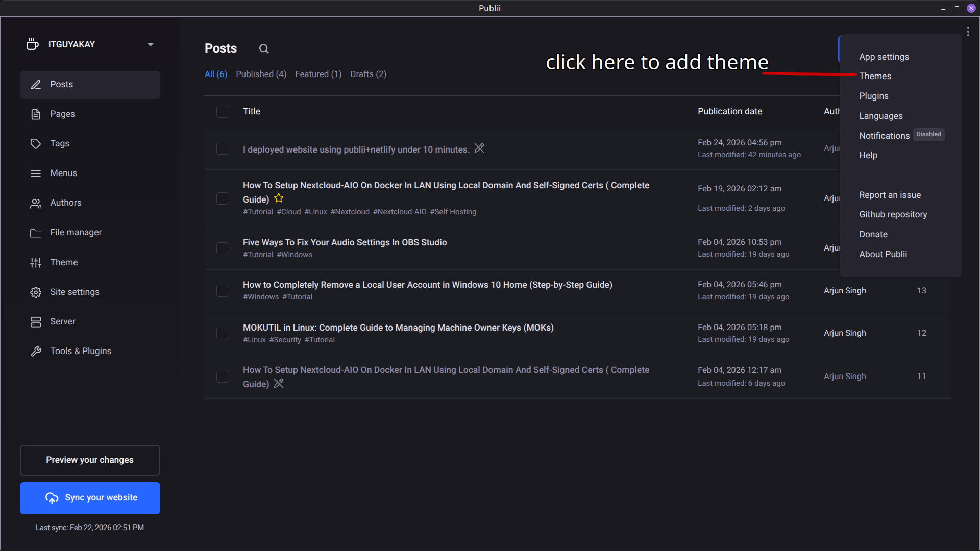
Task: Switch to the Drafts (2) tab
Action: (368, 74)
